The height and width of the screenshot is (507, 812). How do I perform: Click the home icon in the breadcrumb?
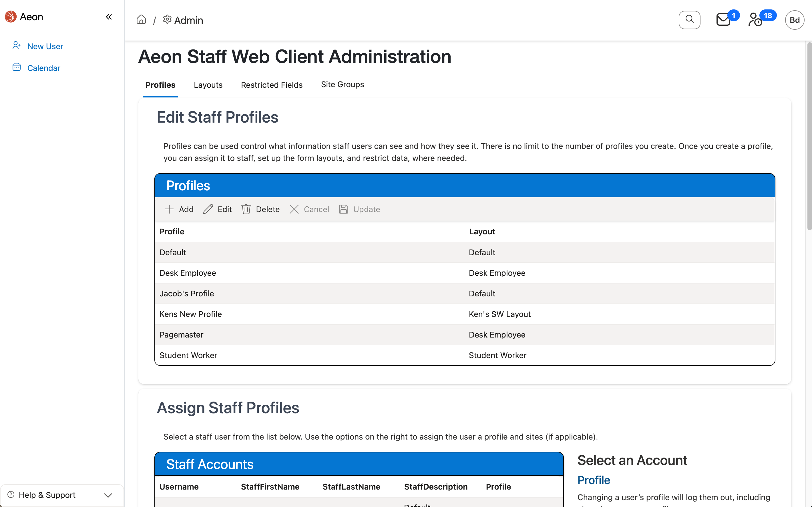141,19
